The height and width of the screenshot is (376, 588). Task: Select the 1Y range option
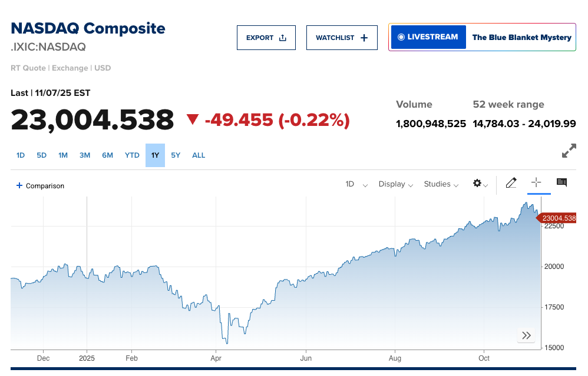(x=155, y=155)
